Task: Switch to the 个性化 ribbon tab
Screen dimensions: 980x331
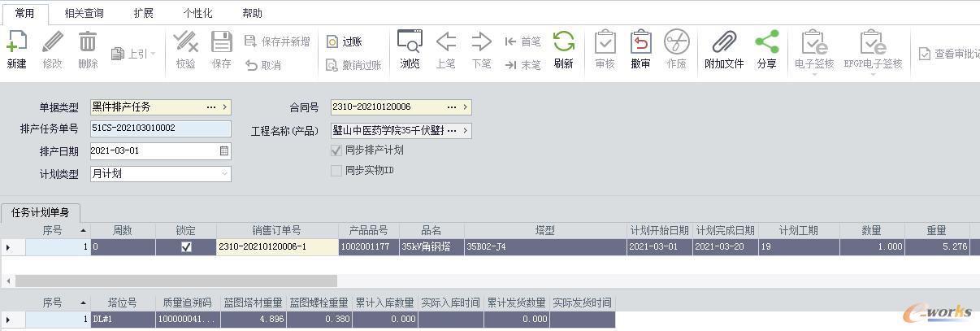Action: (x=197, y=13)
